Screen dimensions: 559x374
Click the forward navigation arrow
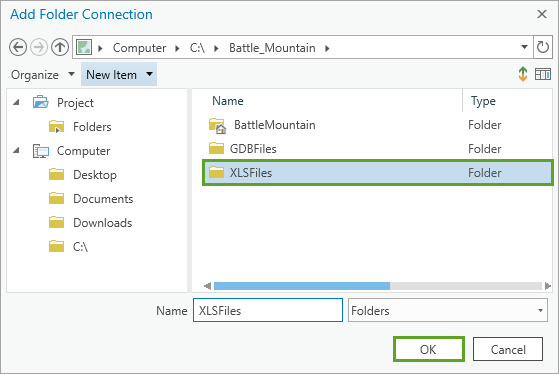click(39, 47)
